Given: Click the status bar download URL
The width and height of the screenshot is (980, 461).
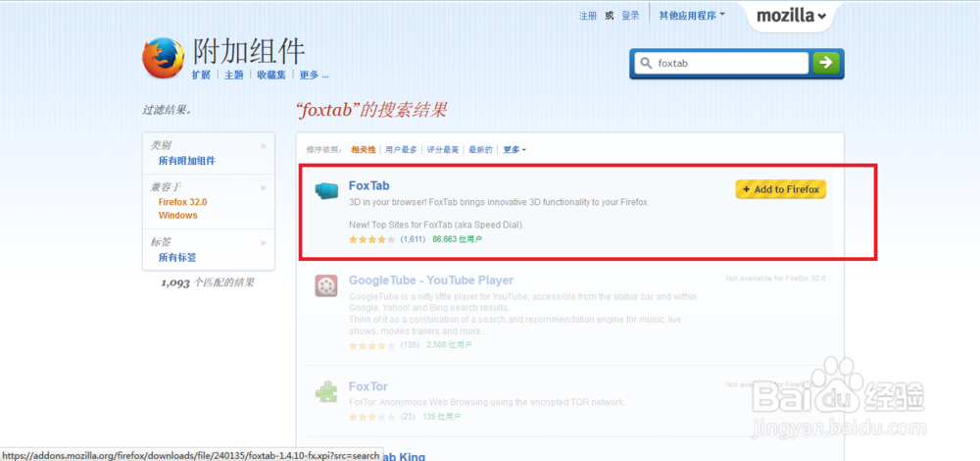Looking at the screenshot, I should [190, 455].
